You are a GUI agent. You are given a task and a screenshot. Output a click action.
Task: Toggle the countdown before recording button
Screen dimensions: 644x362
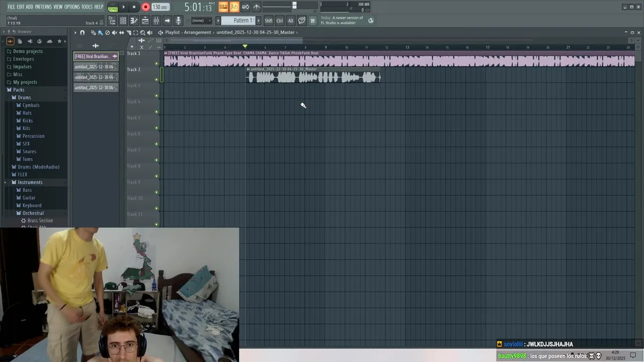[234, 7]
